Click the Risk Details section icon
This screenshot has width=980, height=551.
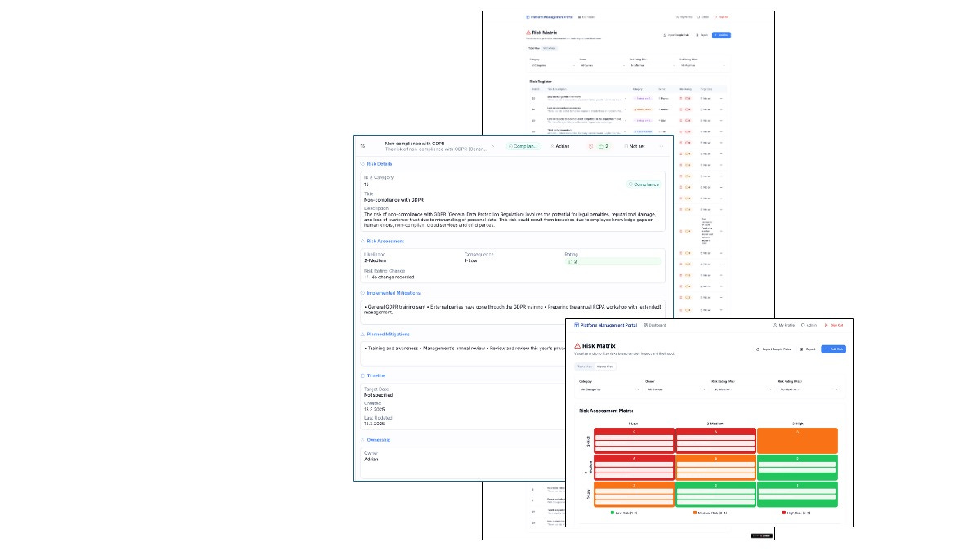pyautogui.click(x=363, y=164)
